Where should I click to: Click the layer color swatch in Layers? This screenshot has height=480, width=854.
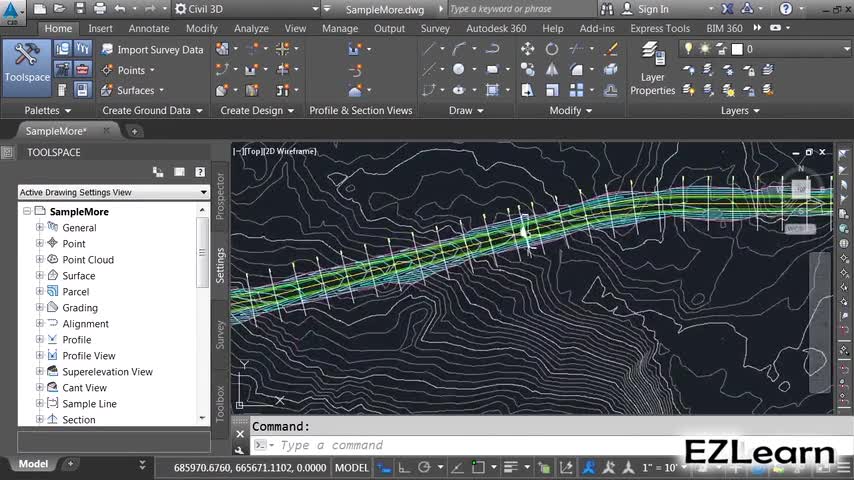[x=737, y=49]
